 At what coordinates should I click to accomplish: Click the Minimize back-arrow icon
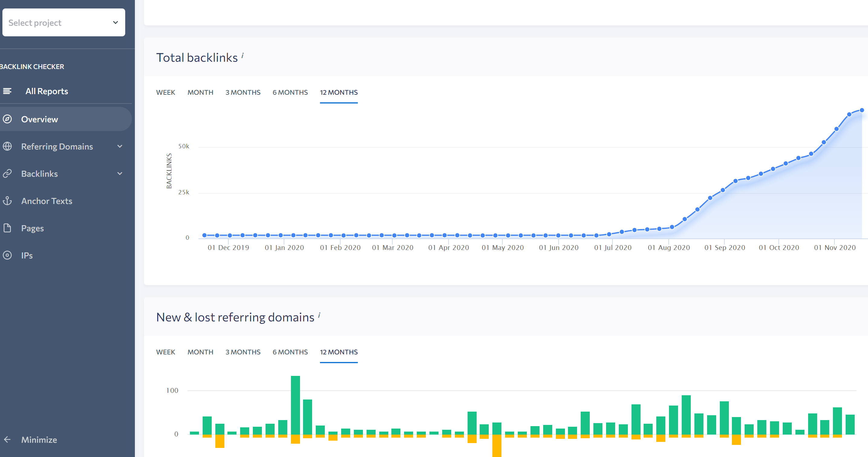coord(7,439)
